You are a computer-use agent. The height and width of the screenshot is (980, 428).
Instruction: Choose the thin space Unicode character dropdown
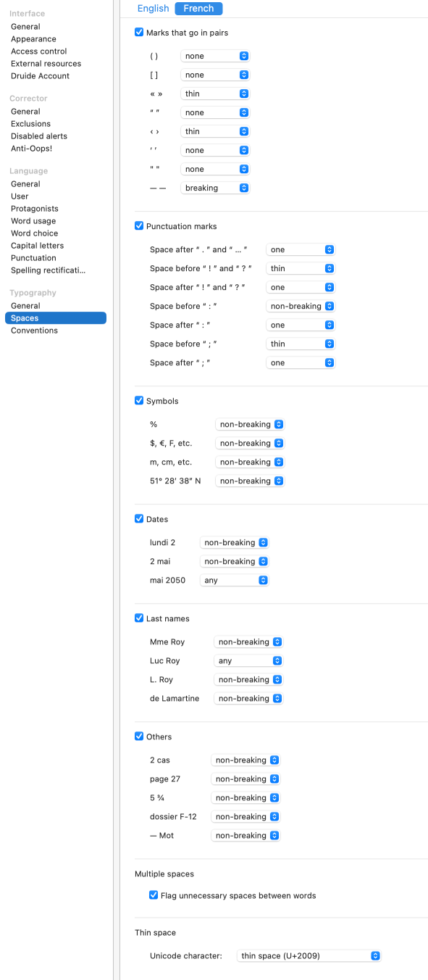(309, 955)
